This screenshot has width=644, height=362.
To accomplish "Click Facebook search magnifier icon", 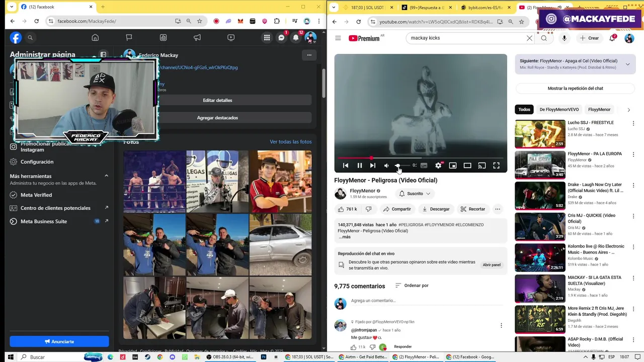I will 30,38.
